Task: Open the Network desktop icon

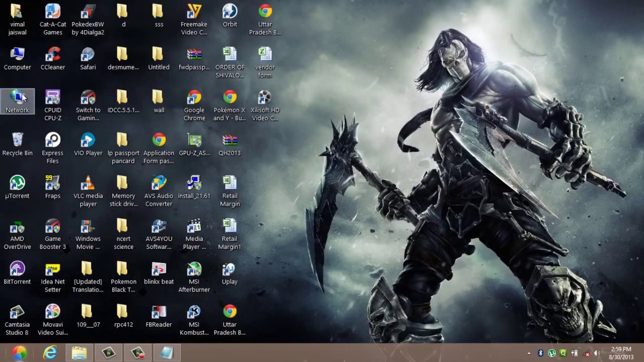Action: 17,102
